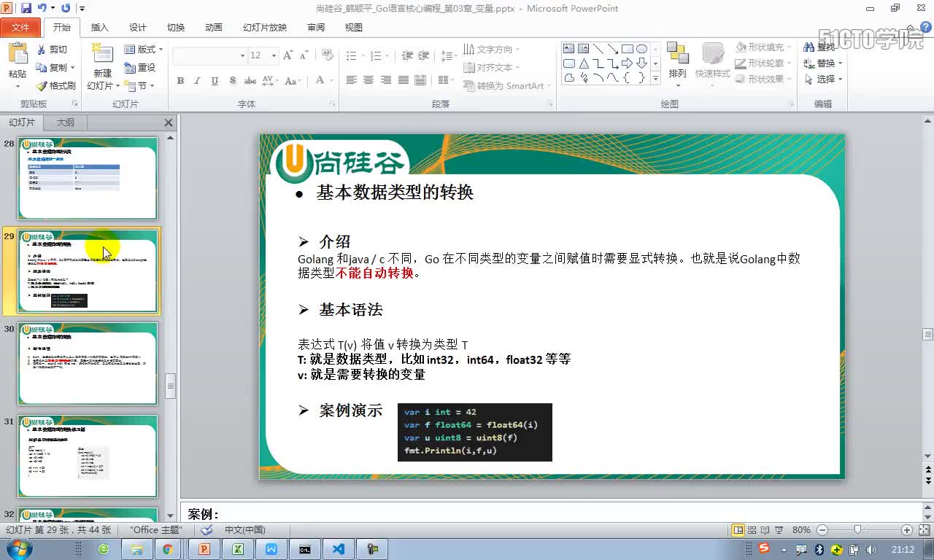This screenshot has width=934, height=560.
Task: Open 文字方向 text direction dropdown
Action: (x=493, y=50)
